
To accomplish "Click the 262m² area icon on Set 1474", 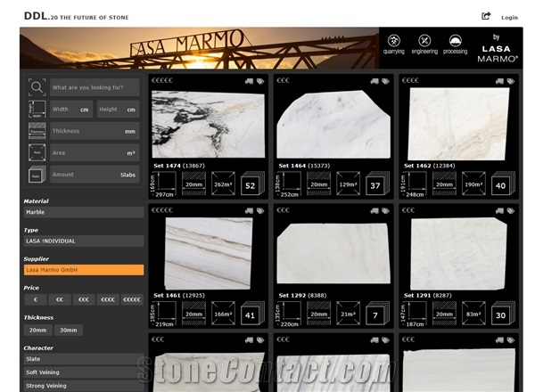I will (x=223, y=184).
